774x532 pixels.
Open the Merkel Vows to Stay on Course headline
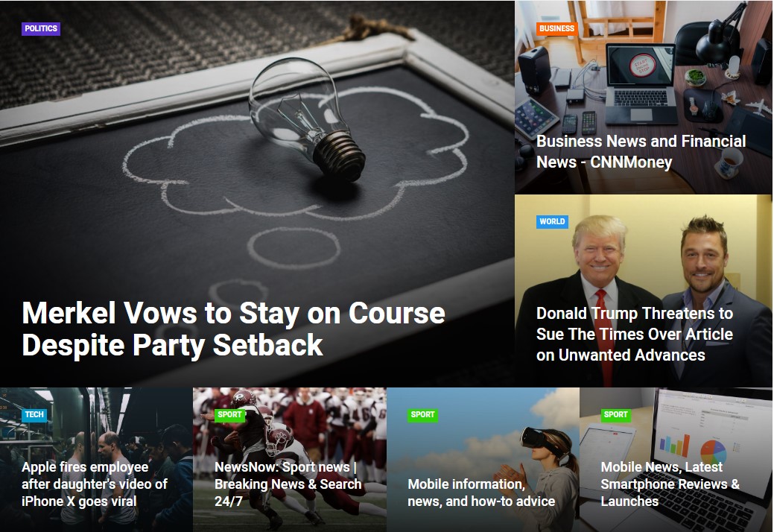tap(233, 329)
